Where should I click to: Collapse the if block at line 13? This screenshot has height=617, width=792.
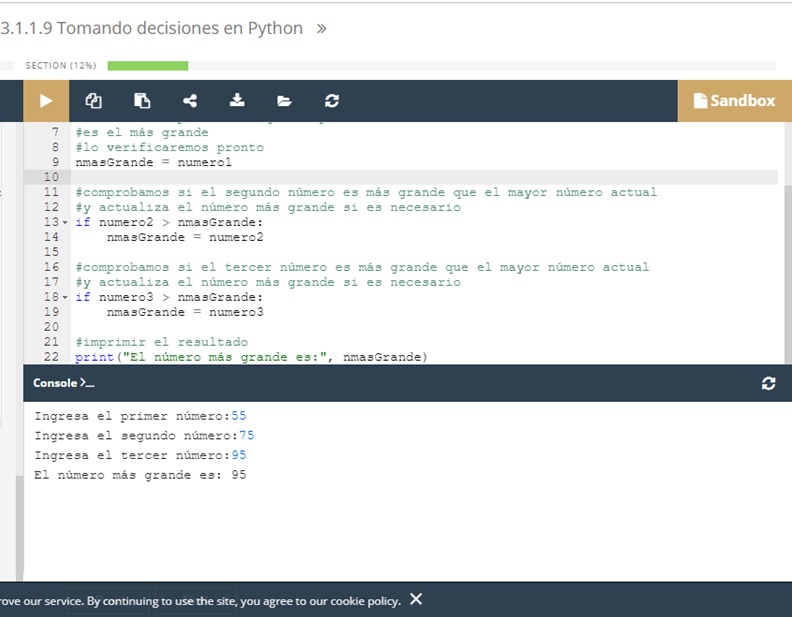66,223
